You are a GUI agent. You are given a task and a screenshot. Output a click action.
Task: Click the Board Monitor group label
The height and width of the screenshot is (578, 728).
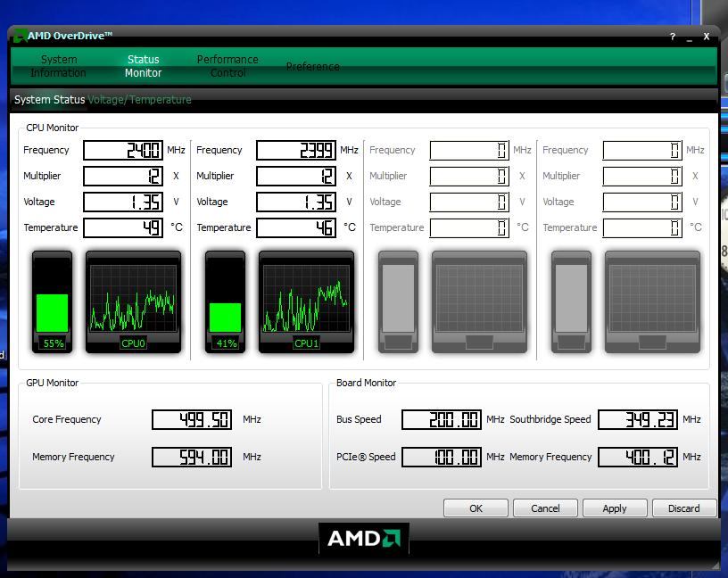[367, 383]
